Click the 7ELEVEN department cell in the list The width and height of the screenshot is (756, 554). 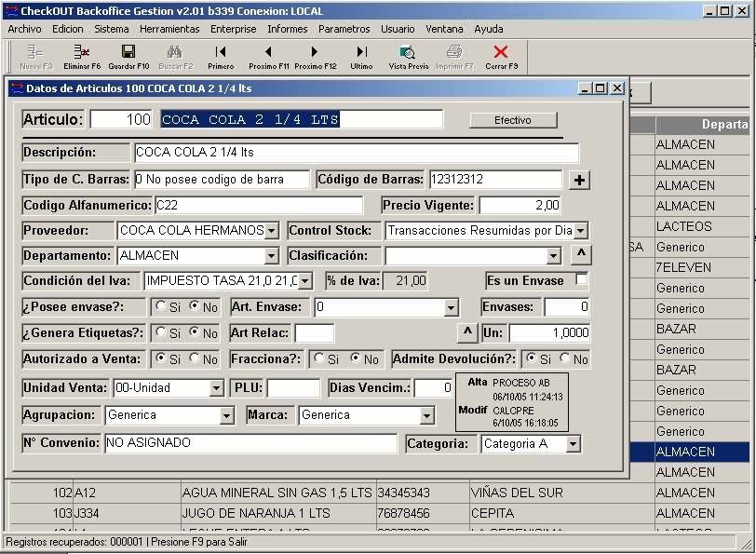coord(702,267)
